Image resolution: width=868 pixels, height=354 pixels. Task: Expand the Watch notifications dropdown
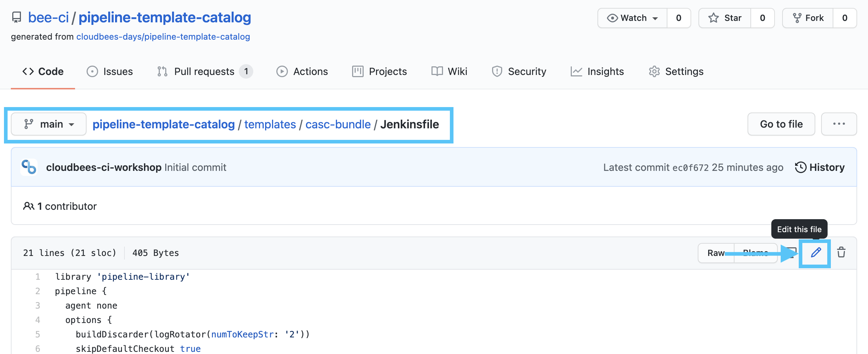point(632,18)
